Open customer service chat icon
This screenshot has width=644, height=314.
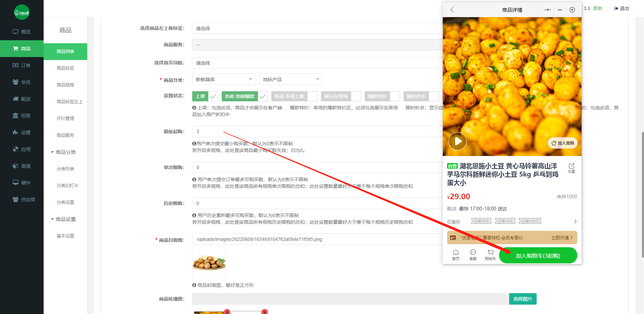click(x=473, y=255)
